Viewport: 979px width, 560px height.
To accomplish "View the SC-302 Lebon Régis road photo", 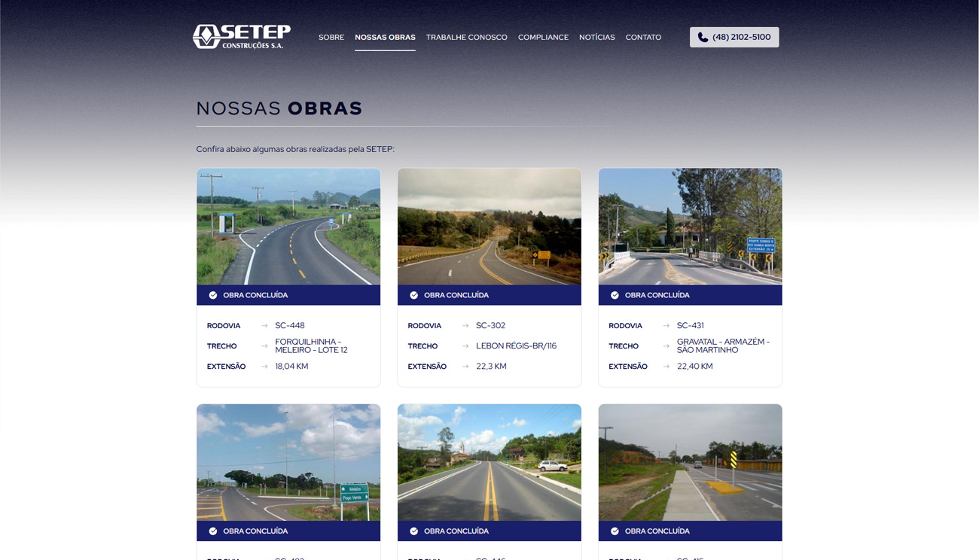I will point(489,227).
